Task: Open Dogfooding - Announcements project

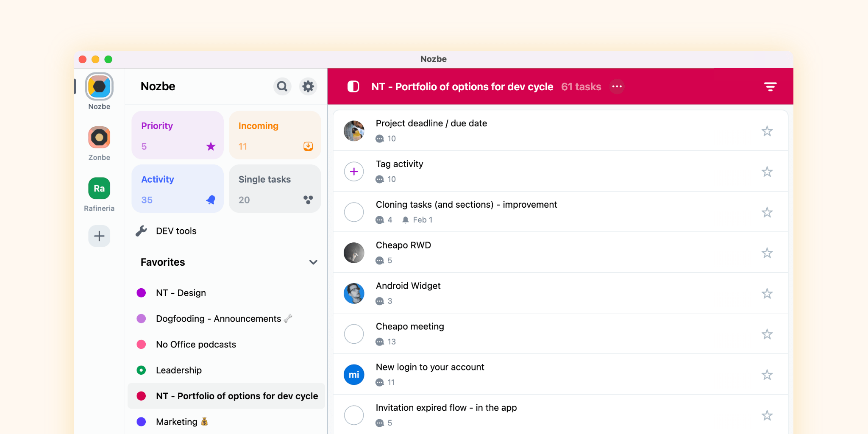Action: coord(226,319)
